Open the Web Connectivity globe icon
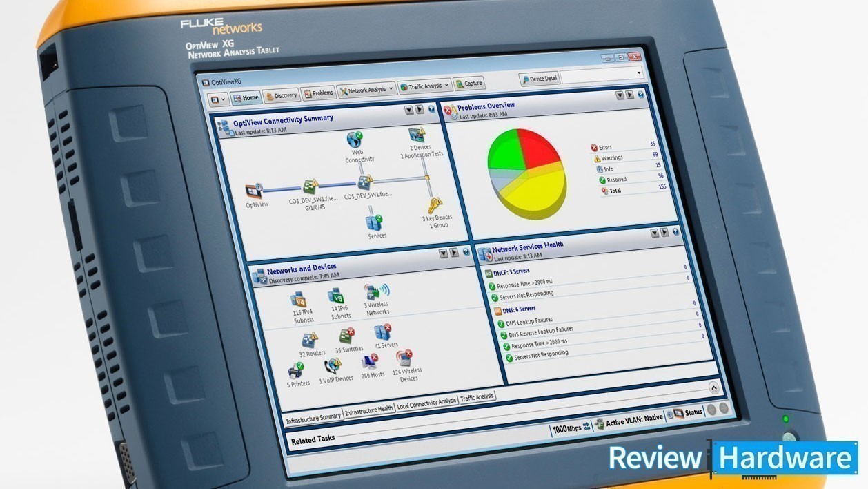 [355, 139]
